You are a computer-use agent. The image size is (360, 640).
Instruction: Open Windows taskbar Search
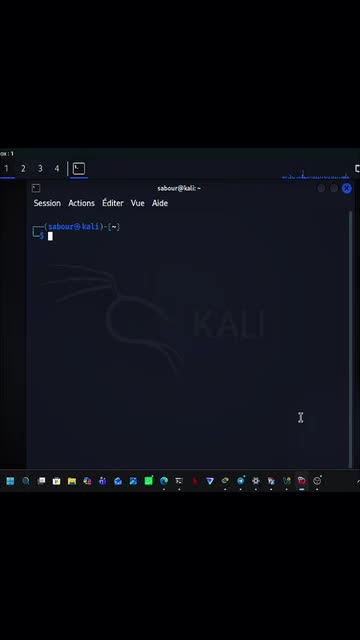coord(26,481)
